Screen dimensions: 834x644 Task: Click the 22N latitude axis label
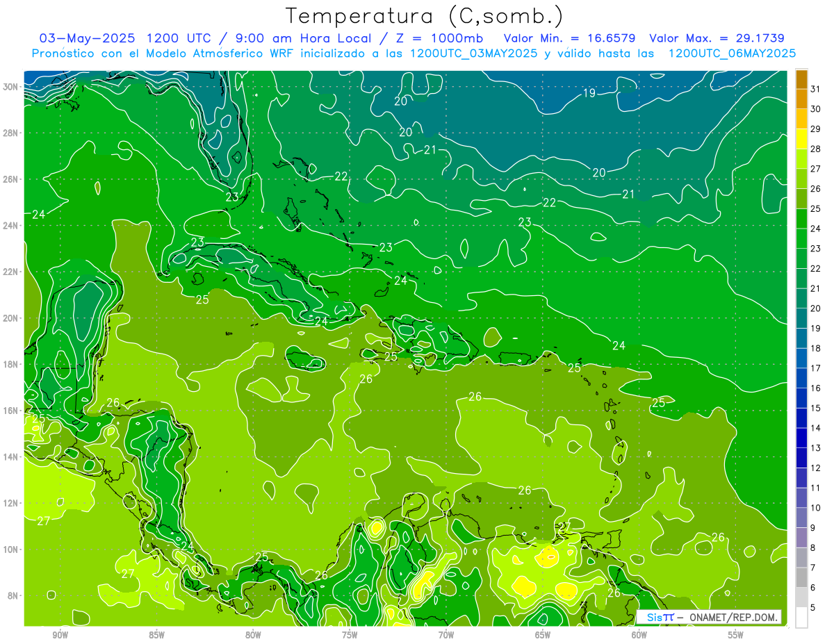pyautogui.click(x=10, y=272)
